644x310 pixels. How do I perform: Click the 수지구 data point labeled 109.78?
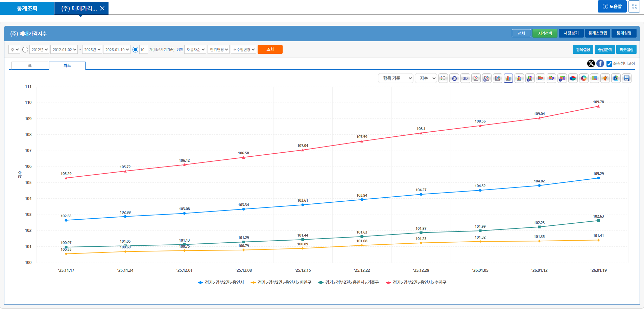[x=598, y=106]
